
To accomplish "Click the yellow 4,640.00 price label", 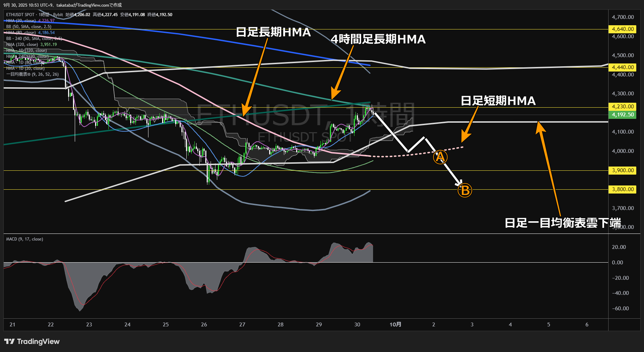I will [x=622, y=29].
